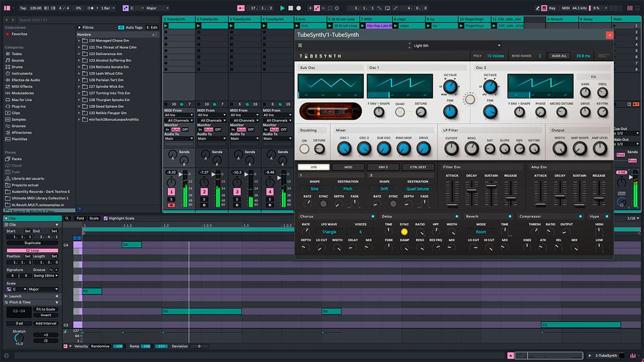Open the Swing 16ths groove dropdown

[x=46, y=276]
